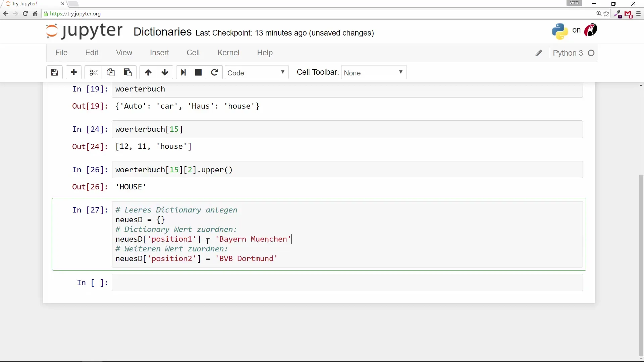This screenshot has width=644, height=362.
Task: Rename notebook by clicking Dictionaries title
Action: [x=163, y=32]
